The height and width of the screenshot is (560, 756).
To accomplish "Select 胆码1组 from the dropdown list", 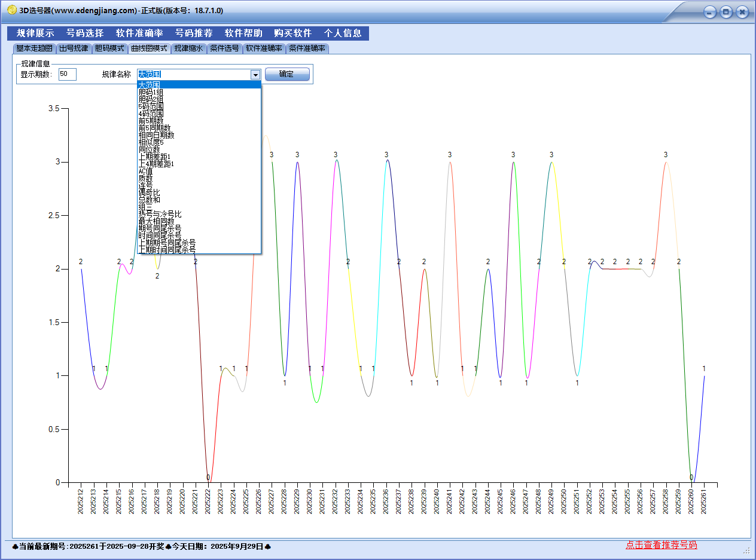I will (151, 92).
